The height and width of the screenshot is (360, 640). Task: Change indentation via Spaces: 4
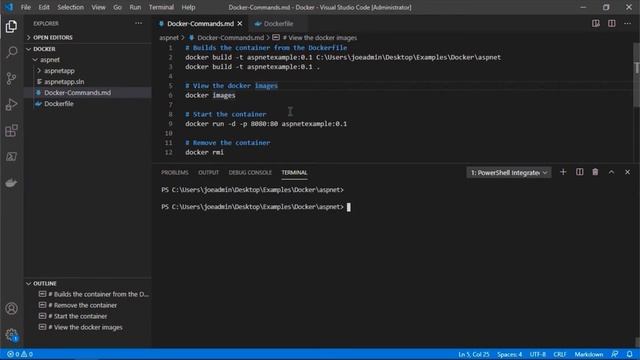click(x=509, y=354)
